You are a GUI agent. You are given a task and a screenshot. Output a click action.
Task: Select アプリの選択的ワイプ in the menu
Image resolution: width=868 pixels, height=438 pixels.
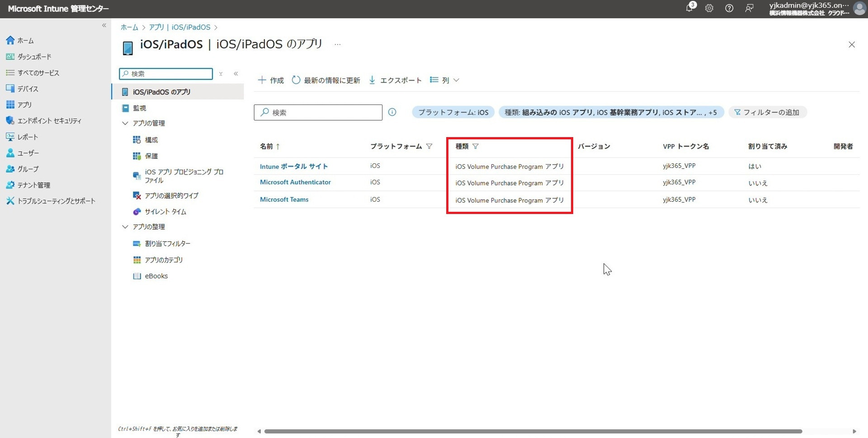coord(171,195)
